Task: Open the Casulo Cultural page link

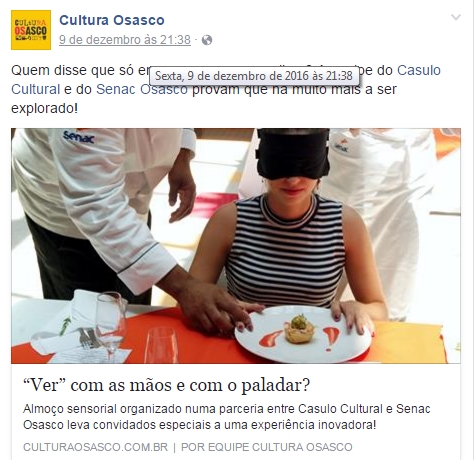Action: coord(226,80)
